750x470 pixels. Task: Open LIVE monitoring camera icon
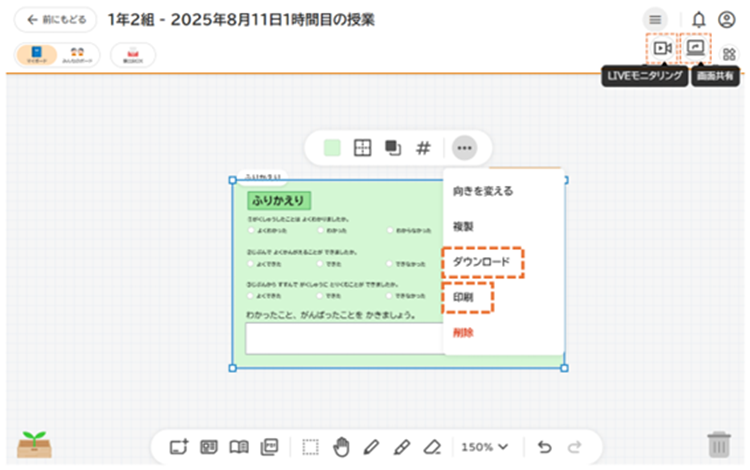[661, 48]
